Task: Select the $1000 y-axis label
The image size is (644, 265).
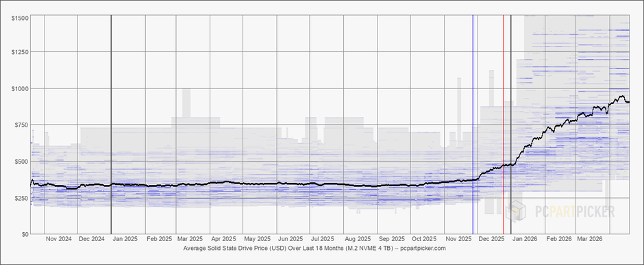Action: tap(20, 88)
